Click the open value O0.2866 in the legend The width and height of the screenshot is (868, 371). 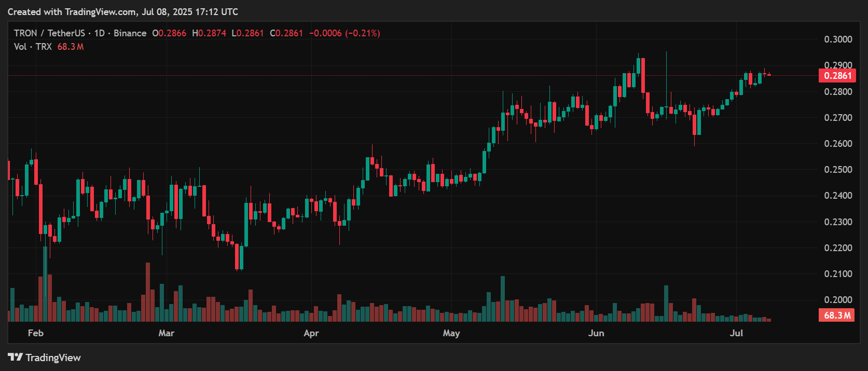169,33
